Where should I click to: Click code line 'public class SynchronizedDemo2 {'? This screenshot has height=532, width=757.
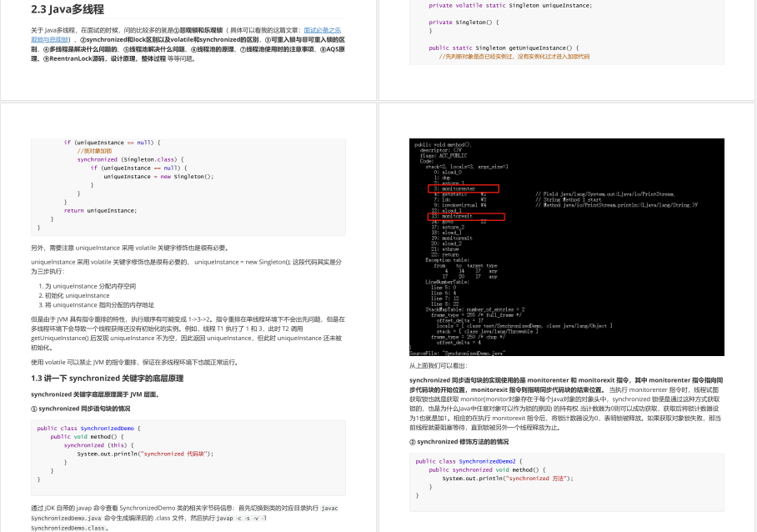469,461
